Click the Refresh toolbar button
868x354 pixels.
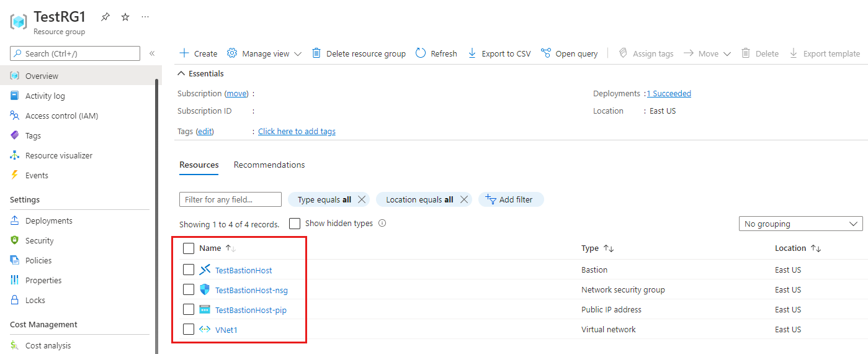click(436, 53)
